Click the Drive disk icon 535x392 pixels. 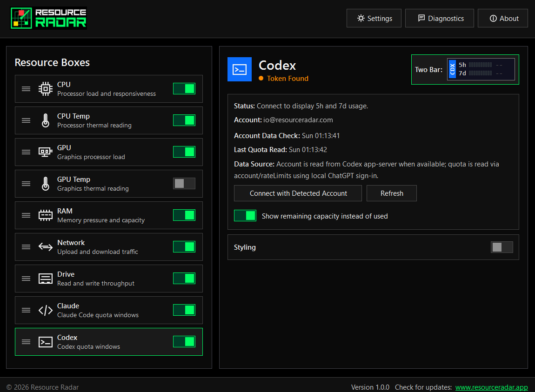click(46, 279)
